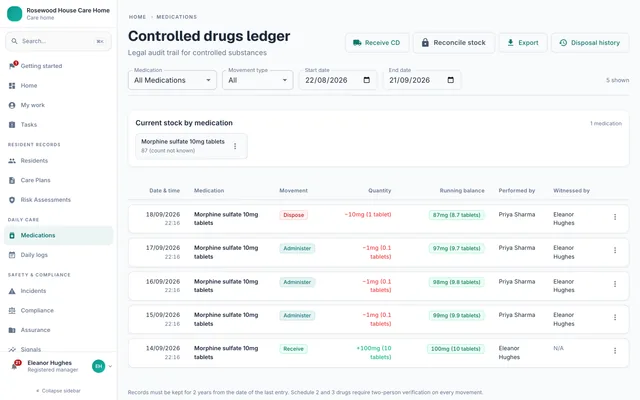Click the Tasks clipboard icon
640x400 pixels.
12,125
